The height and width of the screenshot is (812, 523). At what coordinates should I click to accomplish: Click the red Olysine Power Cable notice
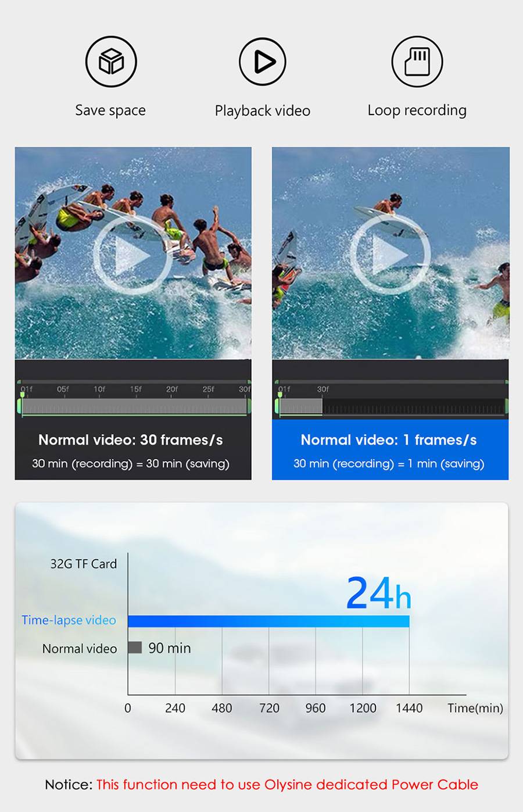pos(287,785)
